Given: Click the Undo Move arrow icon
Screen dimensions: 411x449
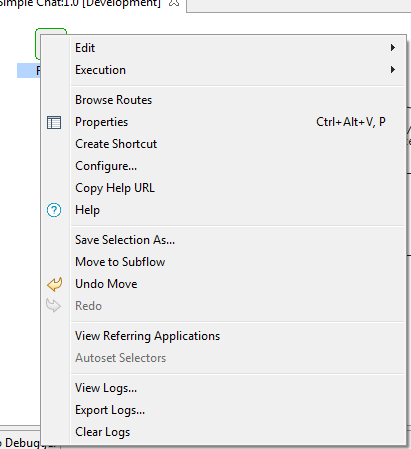Looking at the screenshot, I should click(54, 284).
